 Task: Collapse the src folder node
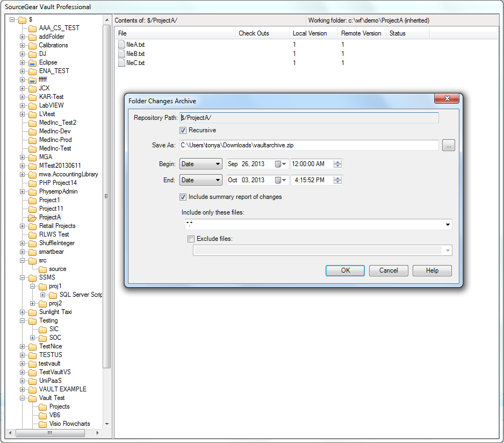(22, 261)
